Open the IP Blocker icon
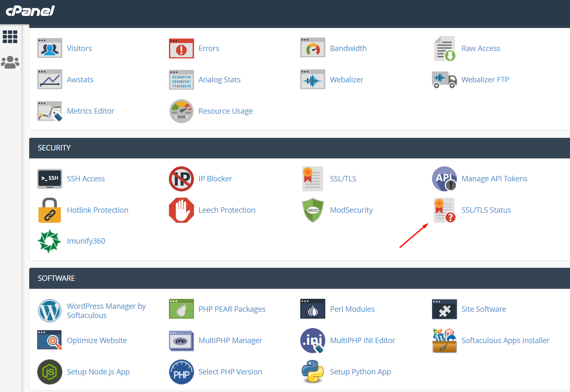 (x=181, y=179)
